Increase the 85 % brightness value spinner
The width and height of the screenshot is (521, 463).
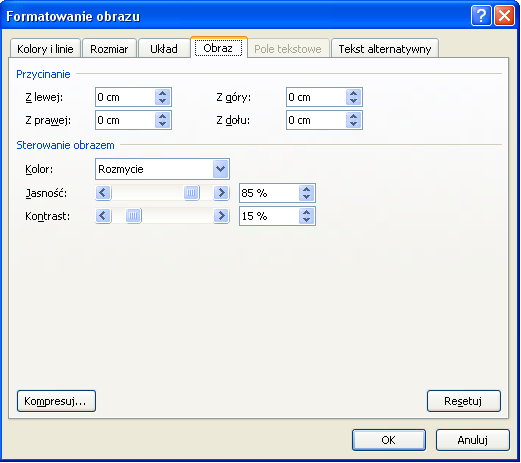[x=307, y=189]
